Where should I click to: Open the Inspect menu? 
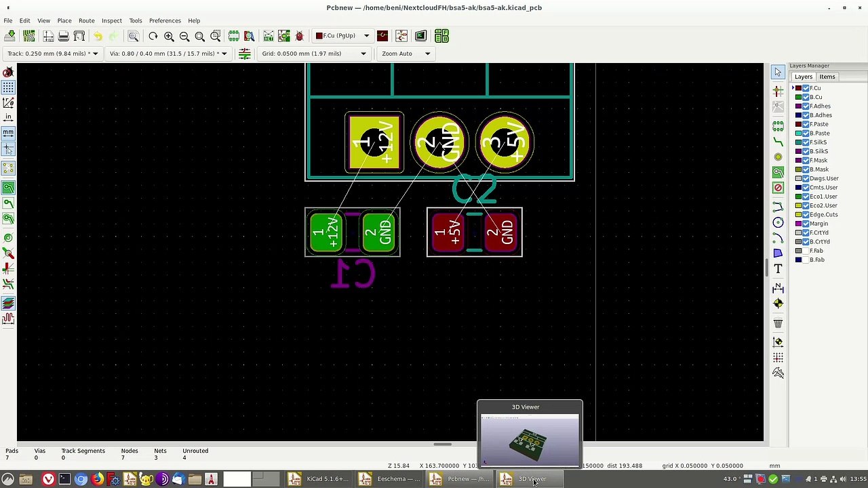[111, 20]
